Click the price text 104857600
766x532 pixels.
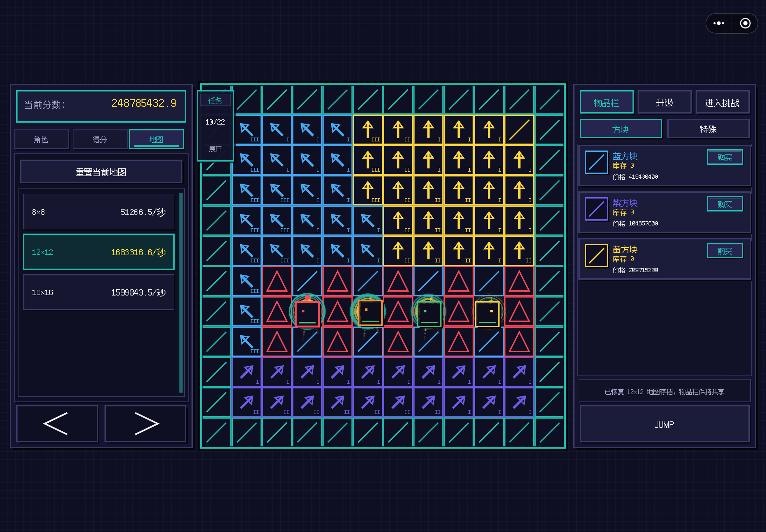[x=643, y=223]
